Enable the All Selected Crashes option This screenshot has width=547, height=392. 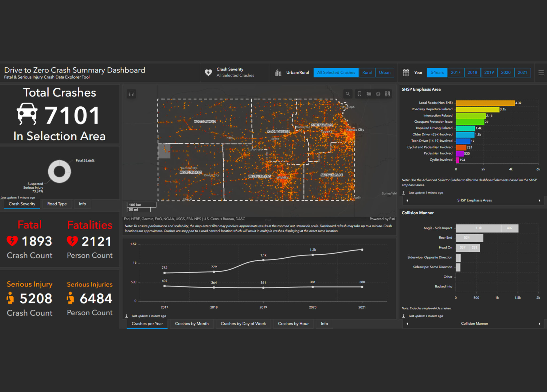(x=336, y=72)
